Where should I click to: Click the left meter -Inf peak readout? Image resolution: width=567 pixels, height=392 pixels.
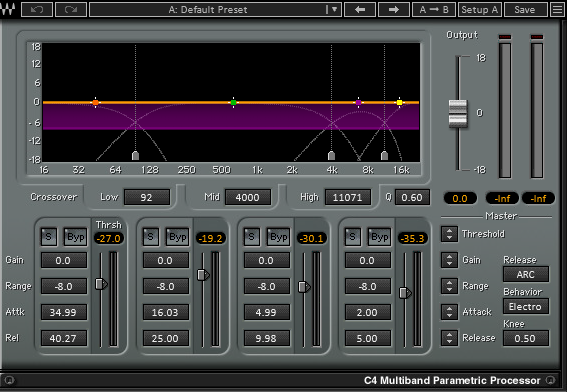tap(502, 198)
